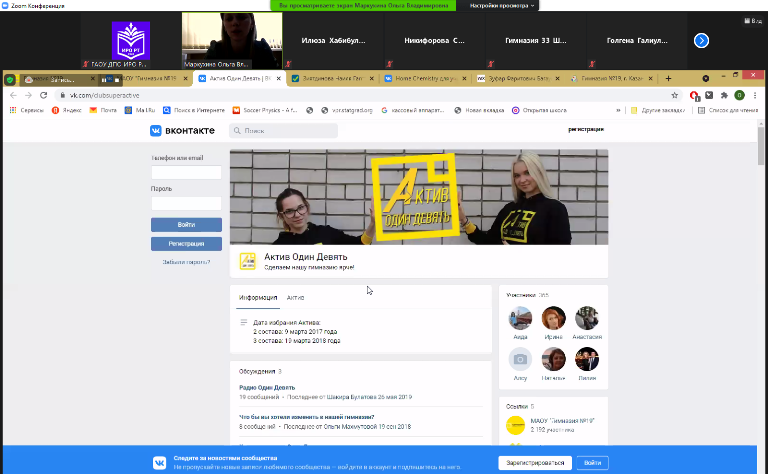Click the Маркунина Ольга video tile
Screen dimensions: 768x474
(x=232, y=41)
